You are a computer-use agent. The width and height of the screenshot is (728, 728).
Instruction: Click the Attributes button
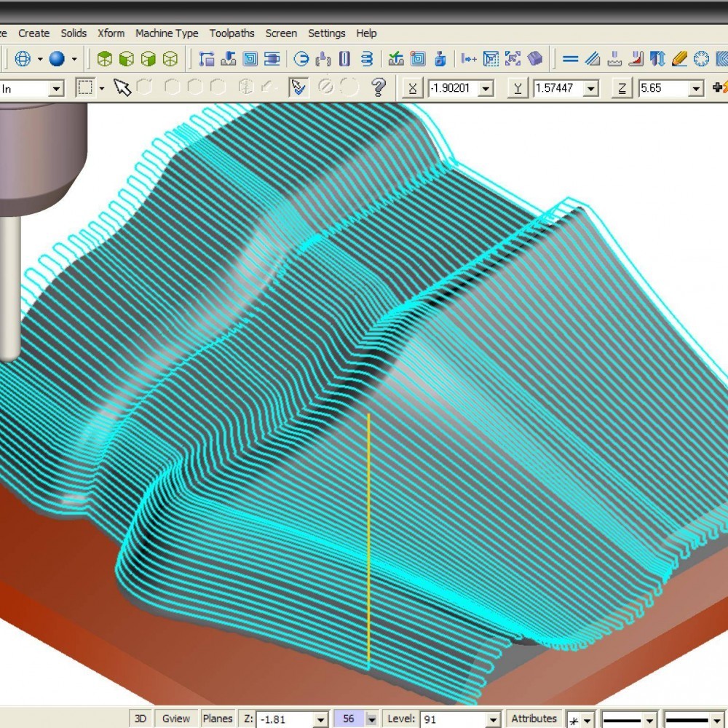click(x=534, y=719)
